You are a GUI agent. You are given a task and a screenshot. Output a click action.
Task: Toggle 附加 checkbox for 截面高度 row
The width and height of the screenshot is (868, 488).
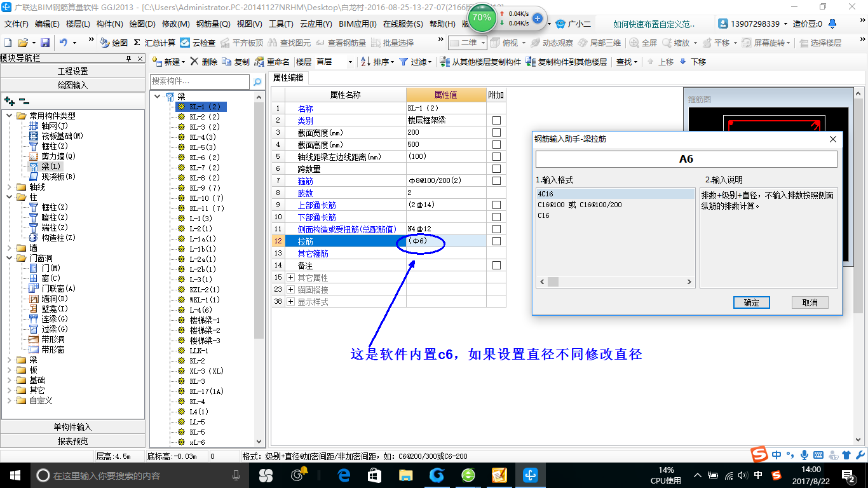point(496,145)
